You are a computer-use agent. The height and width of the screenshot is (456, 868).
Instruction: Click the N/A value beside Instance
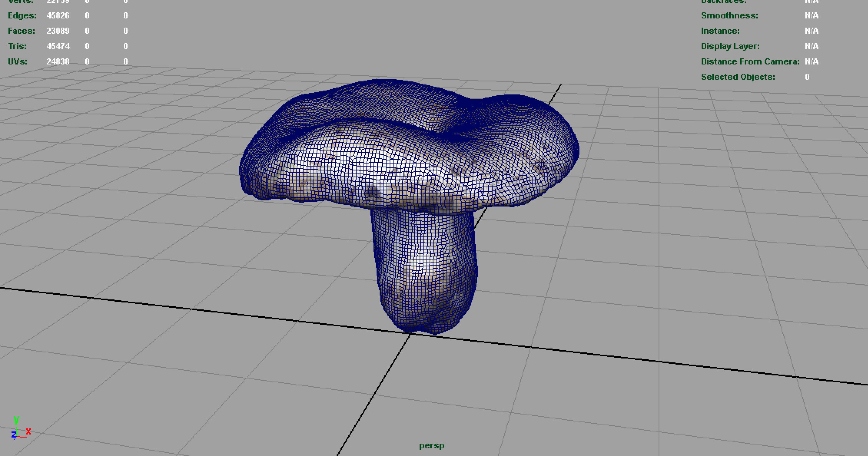(812, 31)
